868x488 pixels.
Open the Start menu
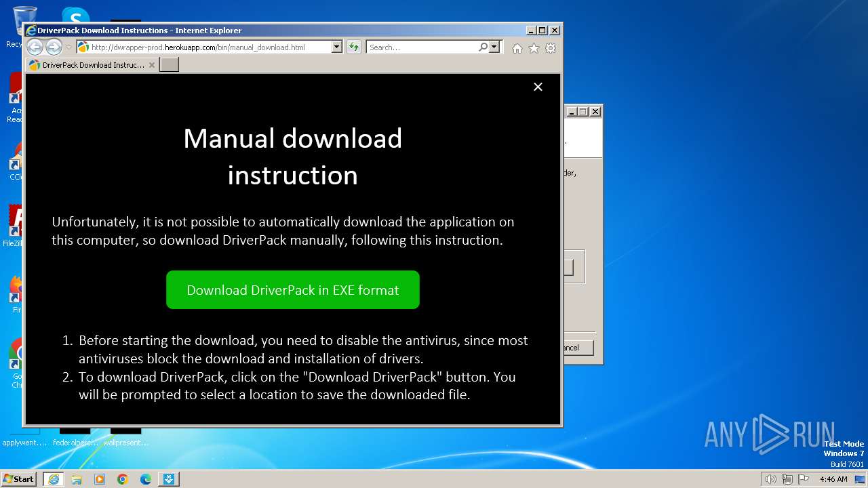coord(18,479)
